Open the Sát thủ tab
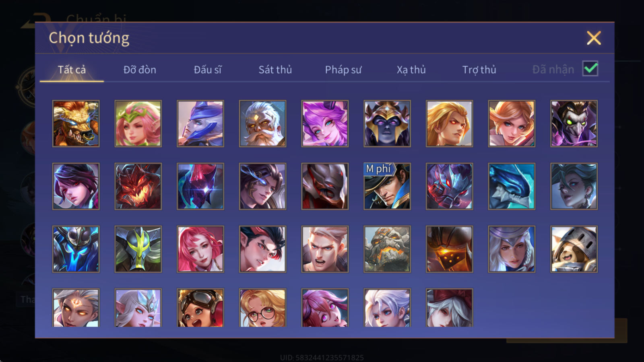 pyautogui.click(x=275, y=70)
